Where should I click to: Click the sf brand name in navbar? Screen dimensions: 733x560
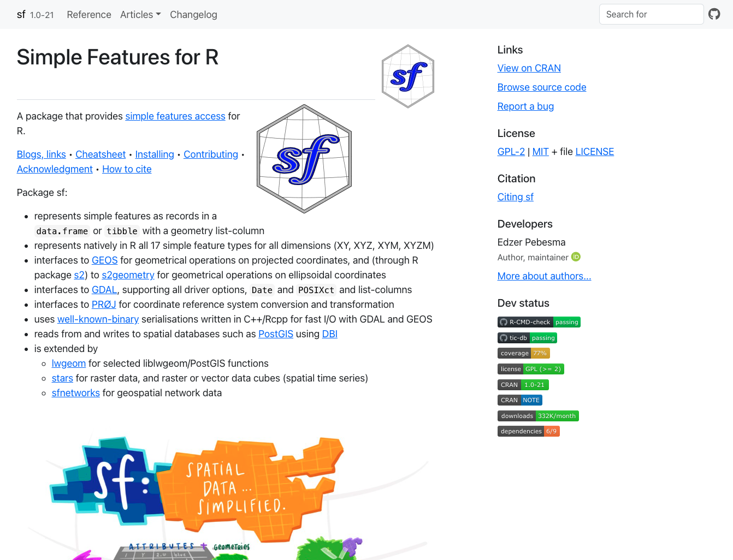coord(21,15)
